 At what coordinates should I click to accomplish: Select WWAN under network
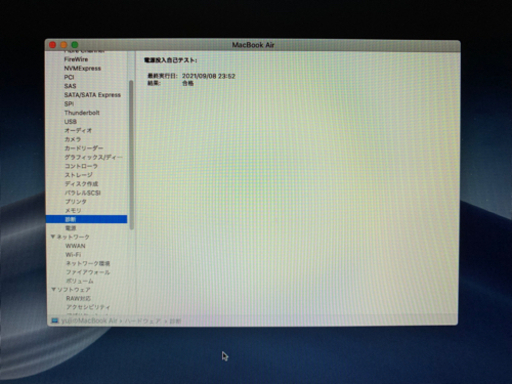click(x=75, y=246)
